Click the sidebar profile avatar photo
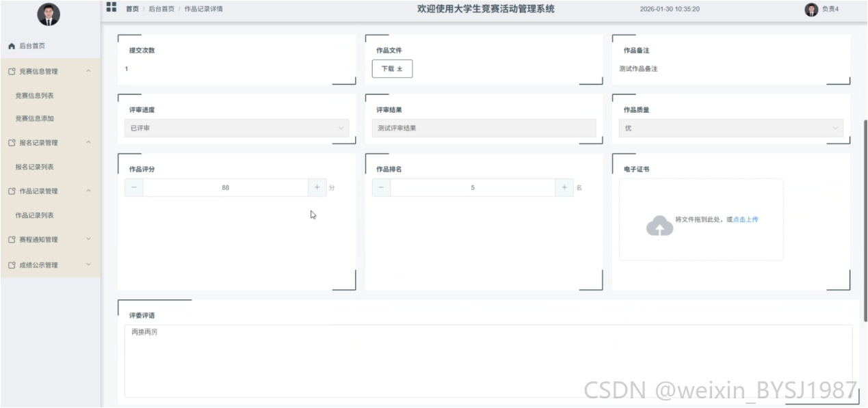 point(49,14)
